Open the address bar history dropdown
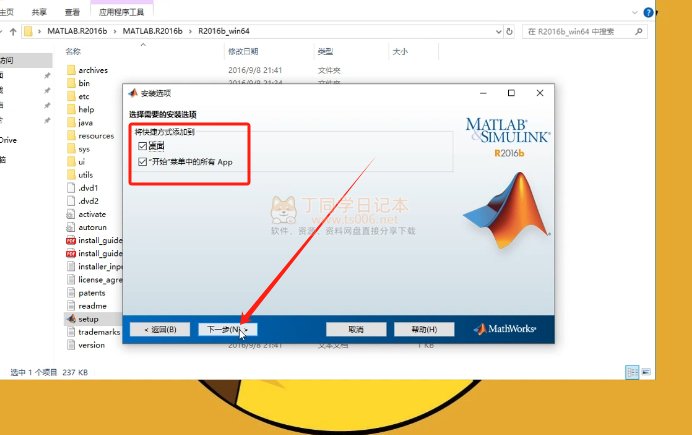Image resolution: width=692 pixels, height=435 pixels. [x=498, y=31]
